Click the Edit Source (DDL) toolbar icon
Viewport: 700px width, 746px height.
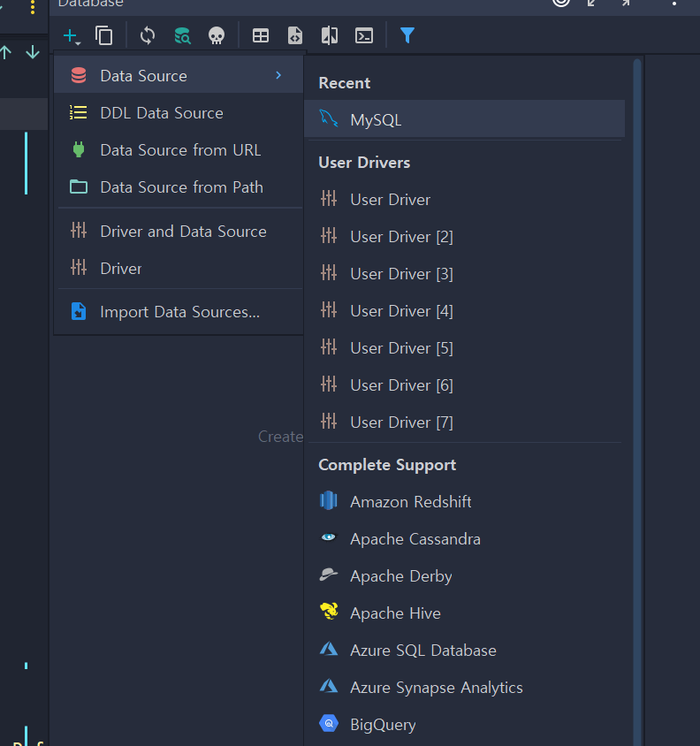tap(295, 35)
